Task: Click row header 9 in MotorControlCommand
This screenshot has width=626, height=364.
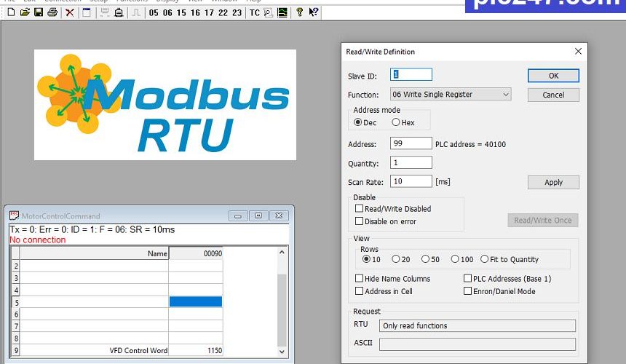Action: 16,350
